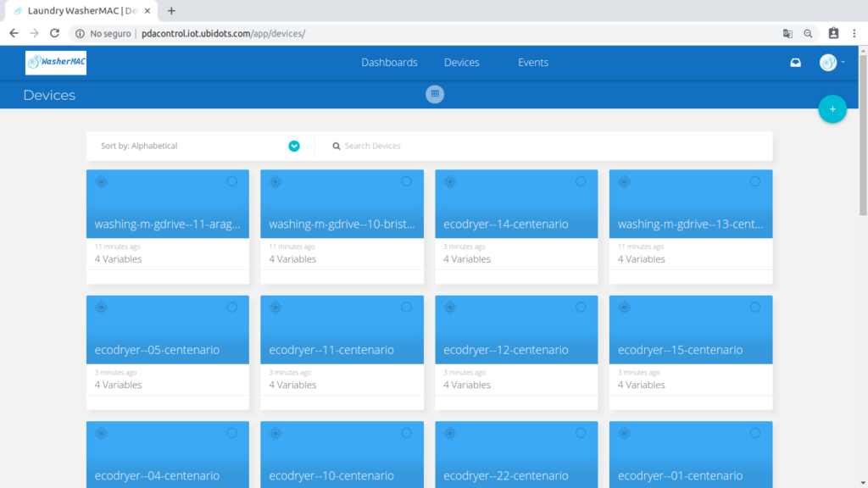This screenshot has width=868, height=488.
Task: Add a new device with plus button
Action: point(832,109)
